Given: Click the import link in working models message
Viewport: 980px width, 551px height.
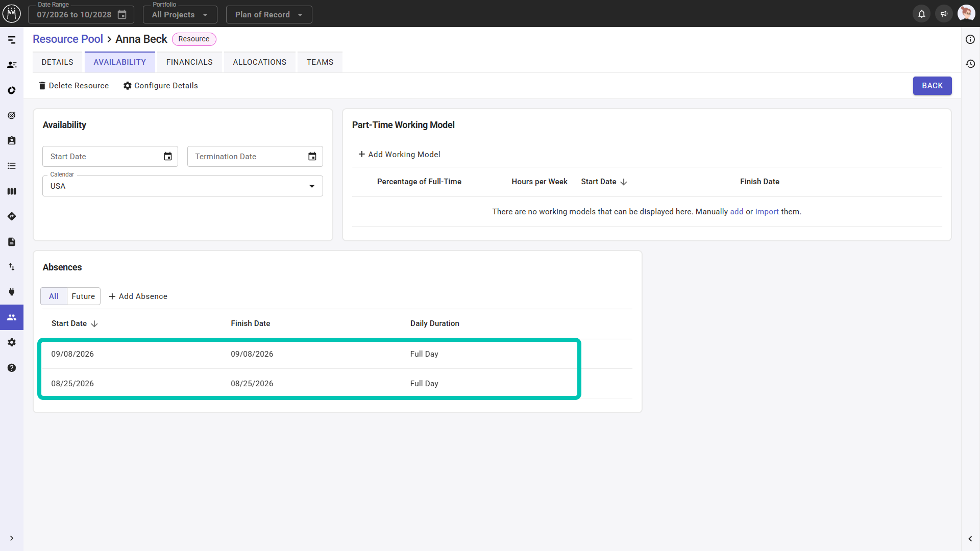Looking at the screenshot, I should click(x=767, y=212).
